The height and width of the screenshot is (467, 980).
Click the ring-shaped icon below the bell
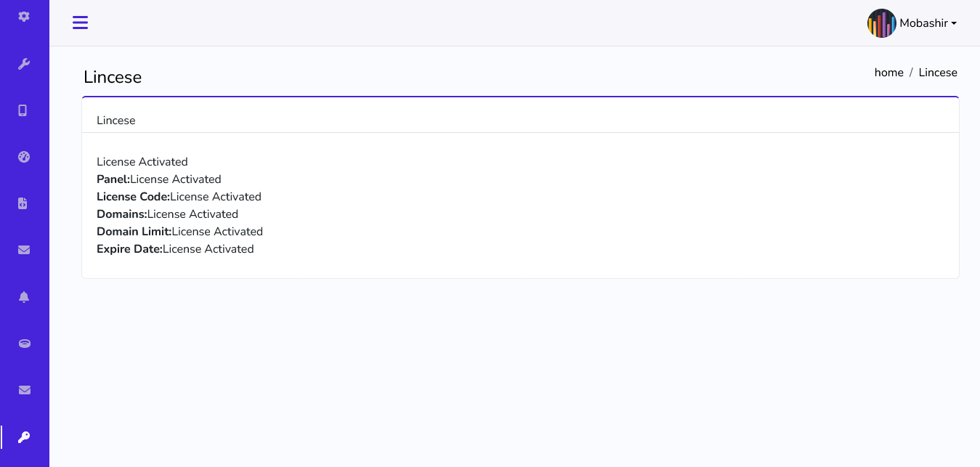[x=24, y=344]
